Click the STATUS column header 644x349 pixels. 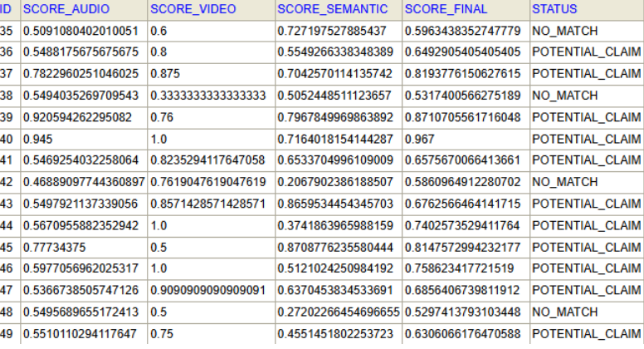pos(554,9)
